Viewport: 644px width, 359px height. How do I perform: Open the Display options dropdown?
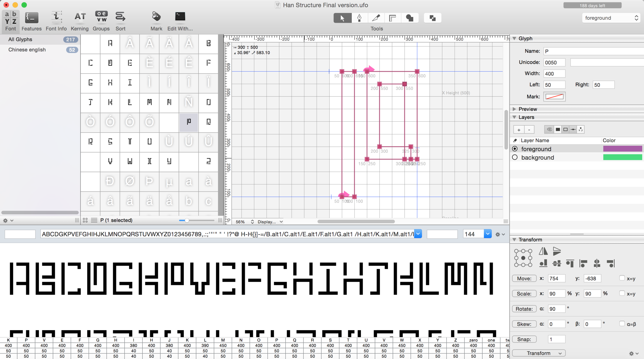[270, 222]
